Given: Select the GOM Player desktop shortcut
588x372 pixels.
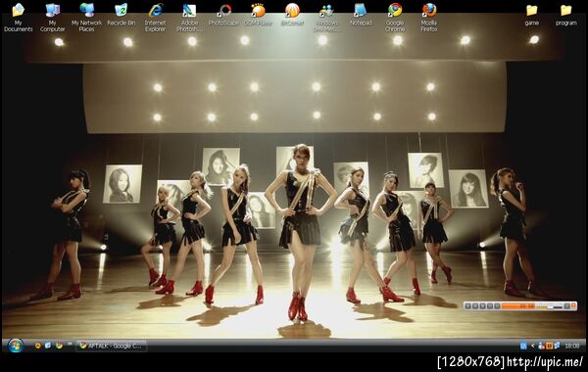Looking at the screenshot, I should point(258,15).
